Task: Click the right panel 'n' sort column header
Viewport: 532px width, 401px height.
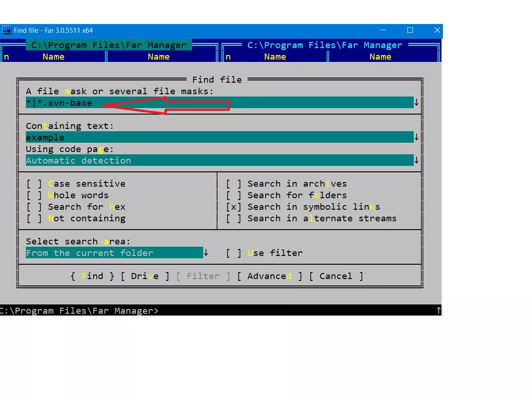Action: [x=228, y=57]
